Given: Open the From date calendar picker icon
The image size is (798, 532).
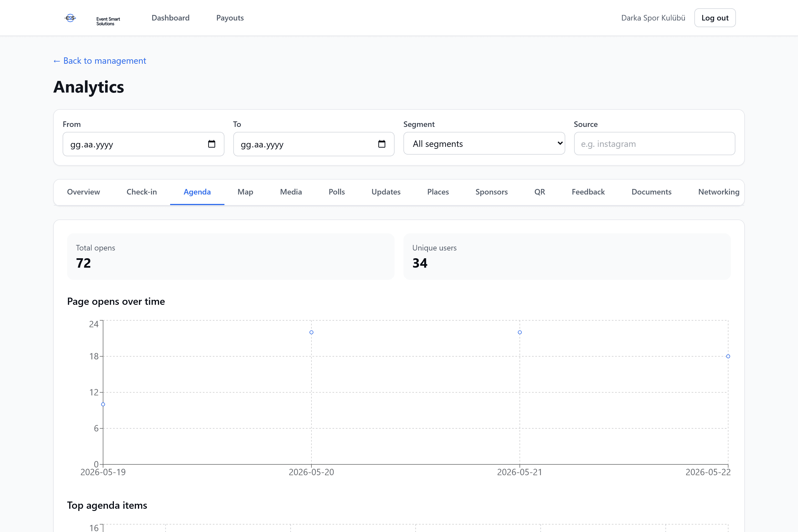Looking at the screenshot, I should [x=211, y=144].
